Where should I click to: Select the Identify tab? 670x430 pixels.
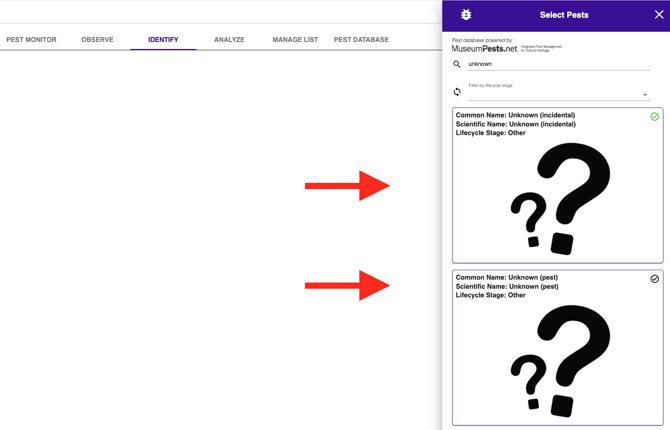coord(163,40)
